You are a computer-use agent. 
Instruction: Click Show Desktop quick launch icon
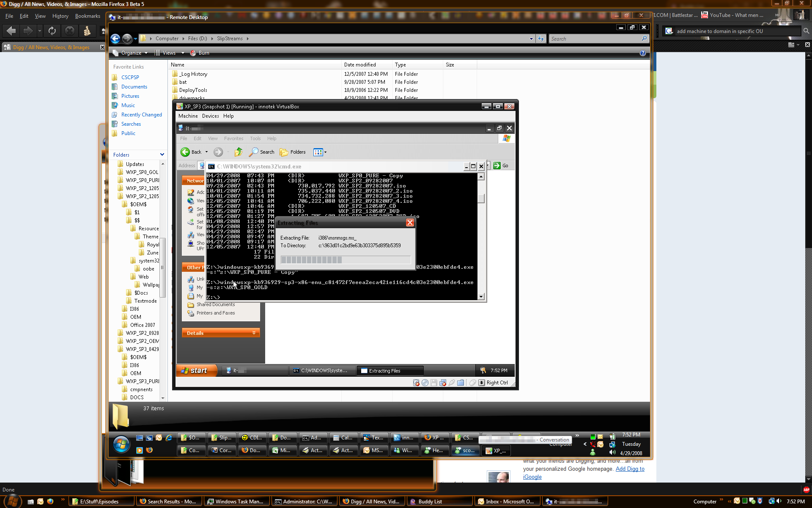tap(139, 438)
